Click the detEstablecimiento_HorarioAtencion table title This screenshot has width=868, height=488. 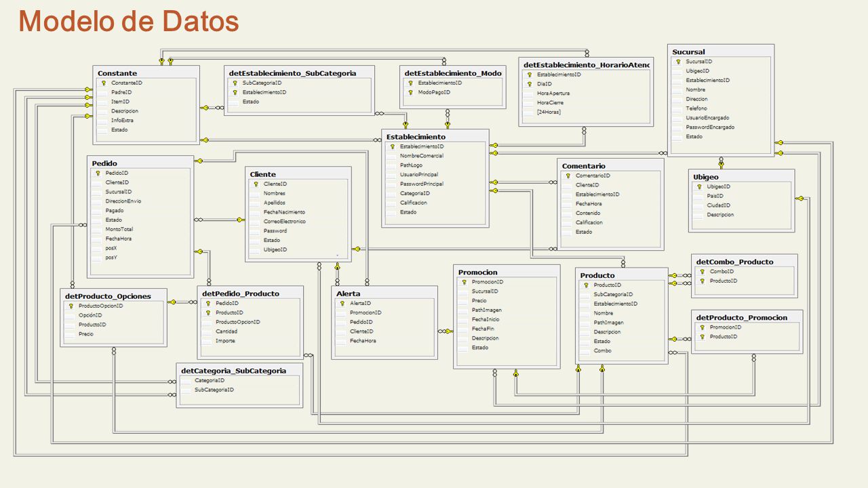click(x=587, y=64)
